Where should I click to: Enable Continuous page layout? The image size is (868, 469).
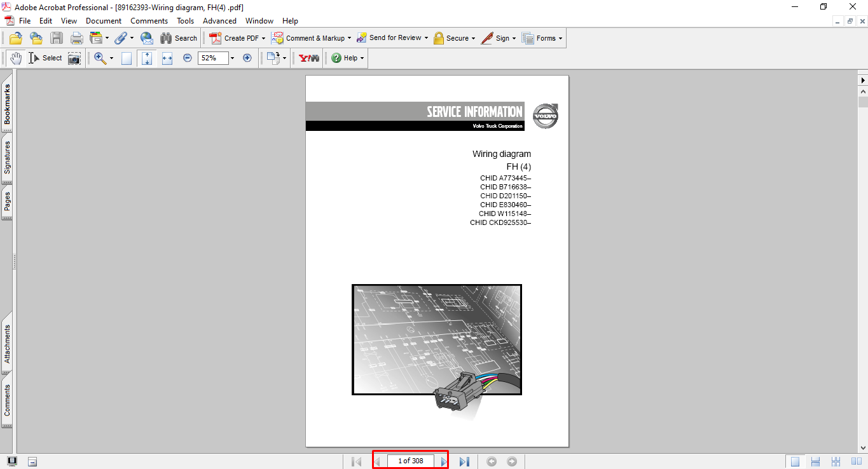(x=815, y=461)
